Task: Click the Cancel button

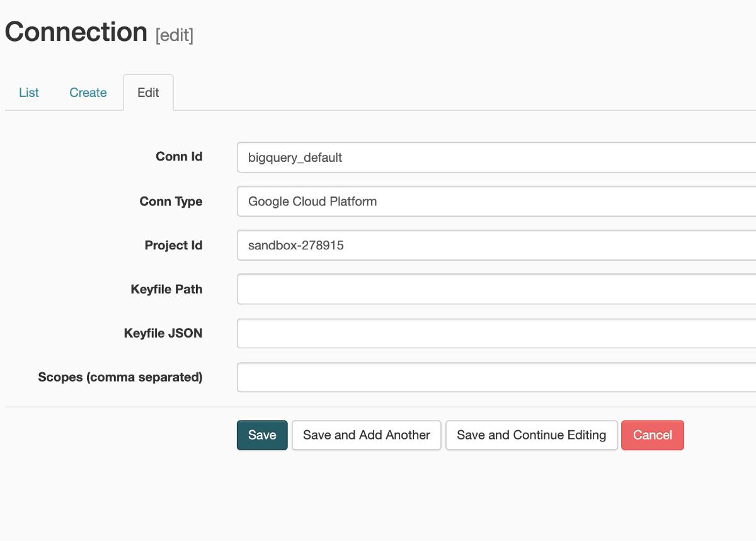Action: click(653, 435)
